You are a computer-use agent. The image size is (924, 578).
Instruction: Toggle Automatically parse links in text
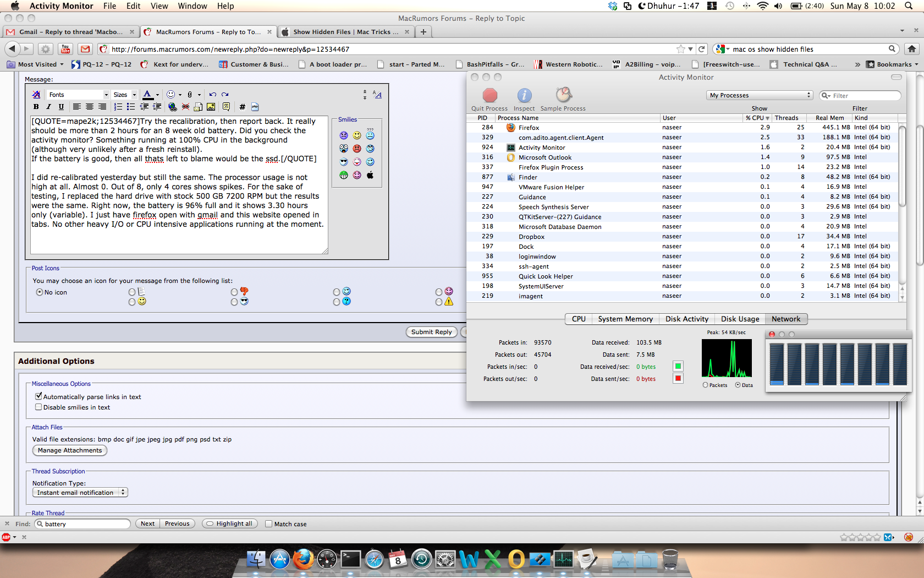click(38, 396)
